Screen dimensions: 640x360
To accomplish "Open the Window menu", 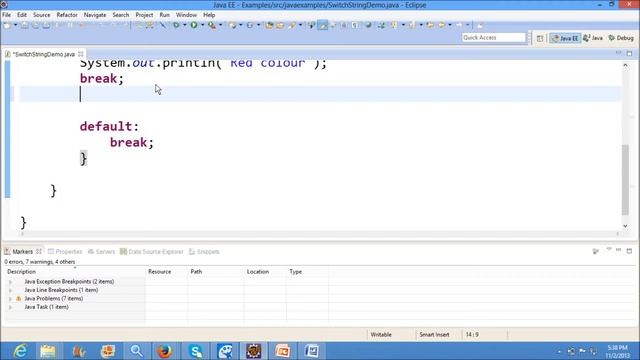I will click(186, 15).
